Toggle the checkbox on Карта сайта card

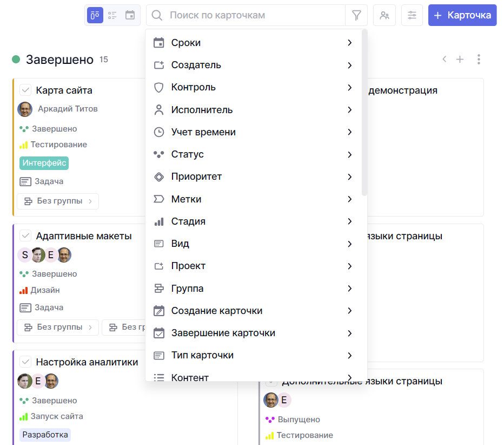pyautogui.click(x=25, y=90)
